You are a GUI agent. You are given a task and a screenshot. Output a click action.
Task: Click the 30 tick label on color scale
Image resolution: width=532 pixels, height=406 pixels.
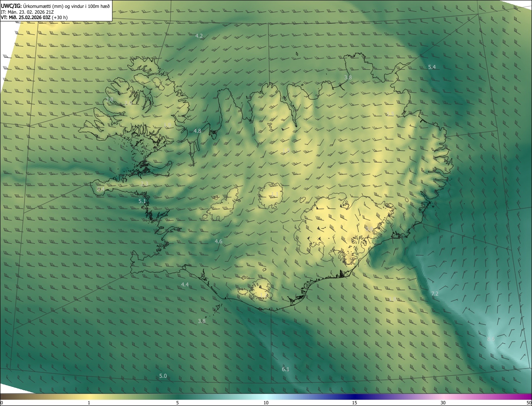[x=443, y=403]
